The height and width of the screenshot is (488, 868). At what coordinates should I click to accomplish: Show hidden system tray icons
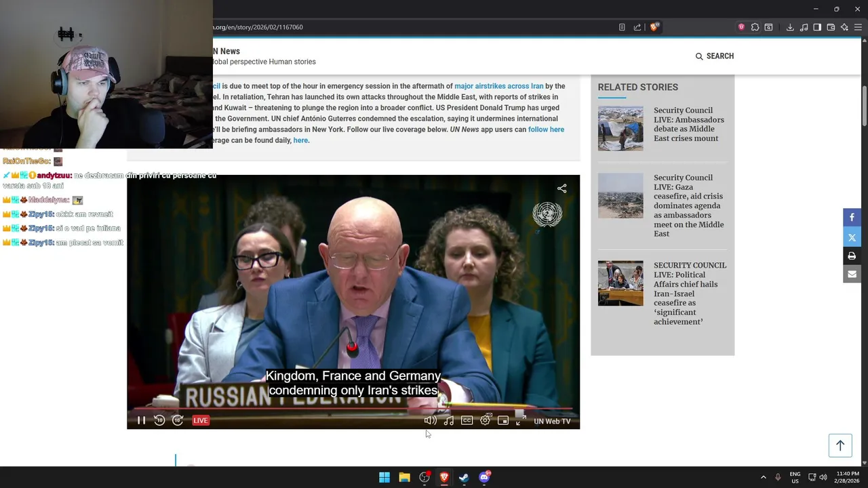pos(763,477)
